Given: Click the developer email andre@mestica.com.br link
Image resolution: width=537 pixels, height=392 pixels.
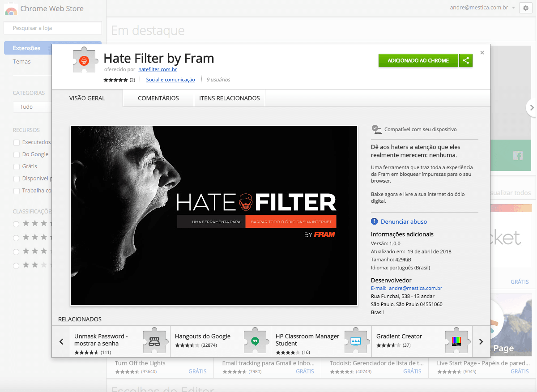Looking at the screenshot, I should tap(415, 288).
